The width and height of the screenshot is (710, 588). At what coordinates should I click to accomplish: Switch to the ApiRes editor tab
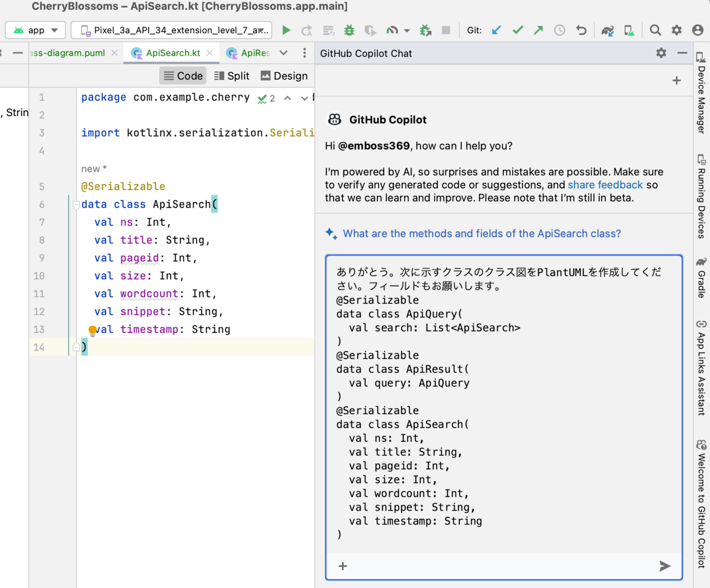click(248, 53)
